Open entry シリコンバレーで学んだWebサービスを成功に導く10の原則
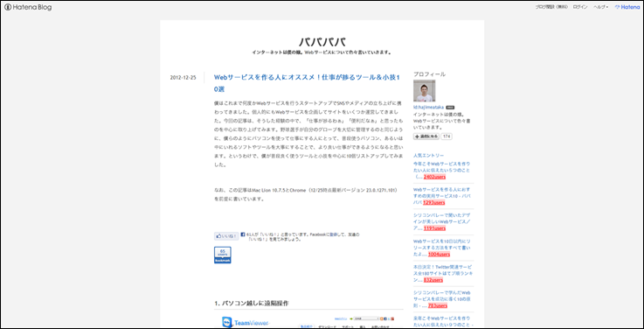 [x=442, y=299]
